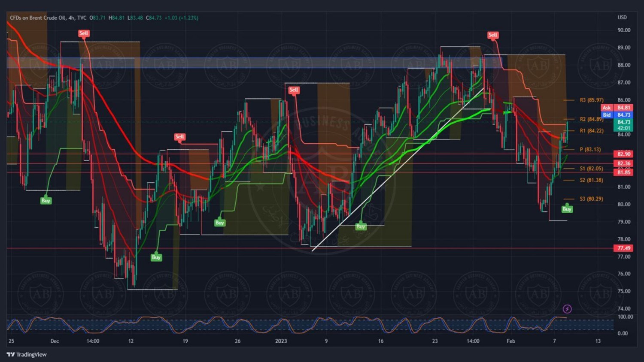Click the 13 date on the time axis
This screenshot has height=362, width=644.
pos(598,341)
